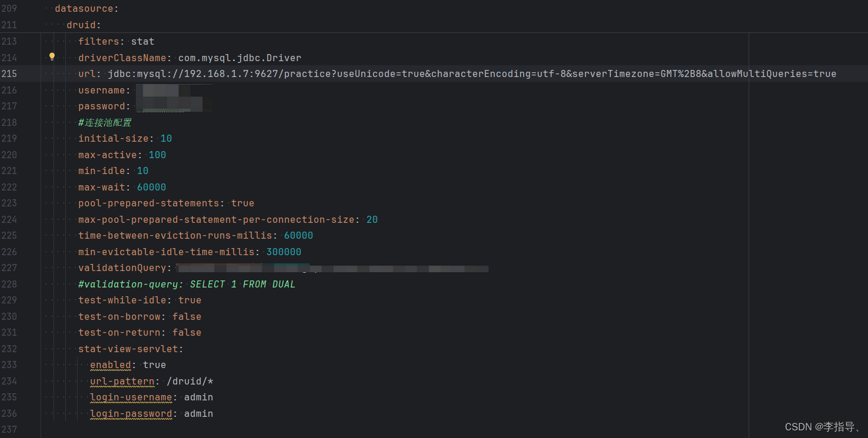Click the '#连接池配置' comment
This screenshot has height=438, width=868.
click(x=105, y=122)
